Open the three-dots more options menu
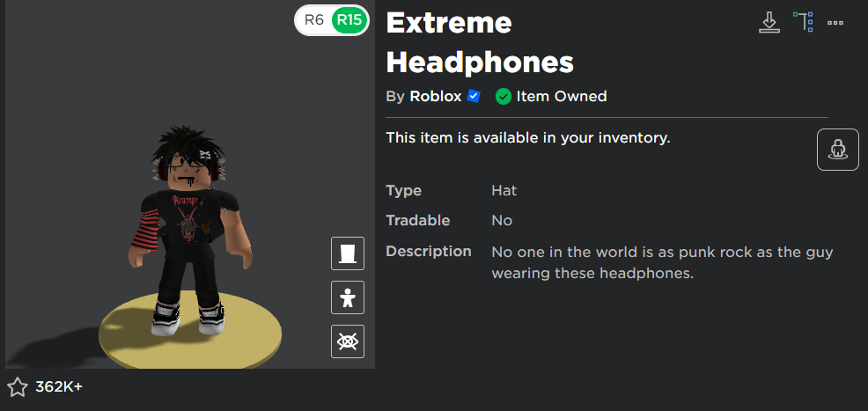Screen dimensions: 868x411 835,23
